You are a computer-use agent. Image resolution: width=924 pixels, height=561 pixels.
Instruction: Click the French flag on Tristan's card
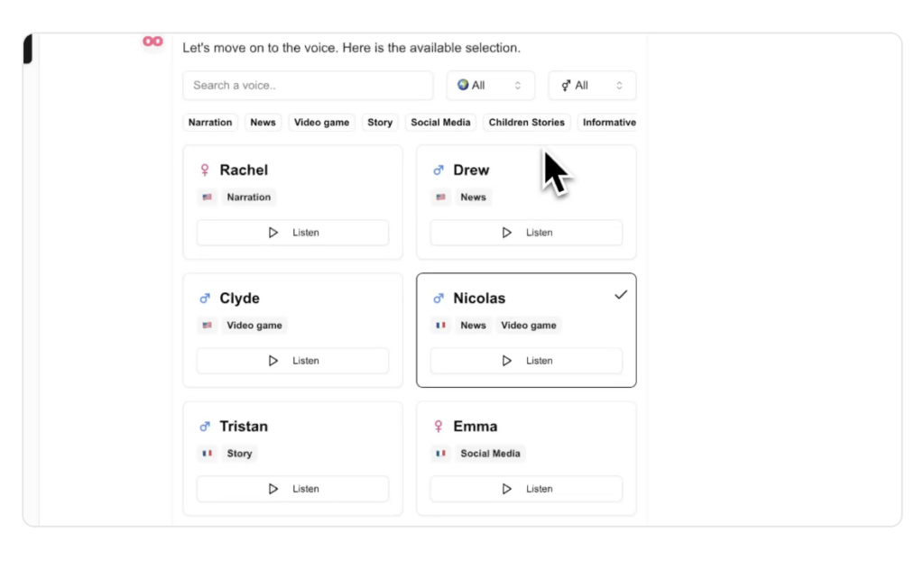click(x=207, y=454)
